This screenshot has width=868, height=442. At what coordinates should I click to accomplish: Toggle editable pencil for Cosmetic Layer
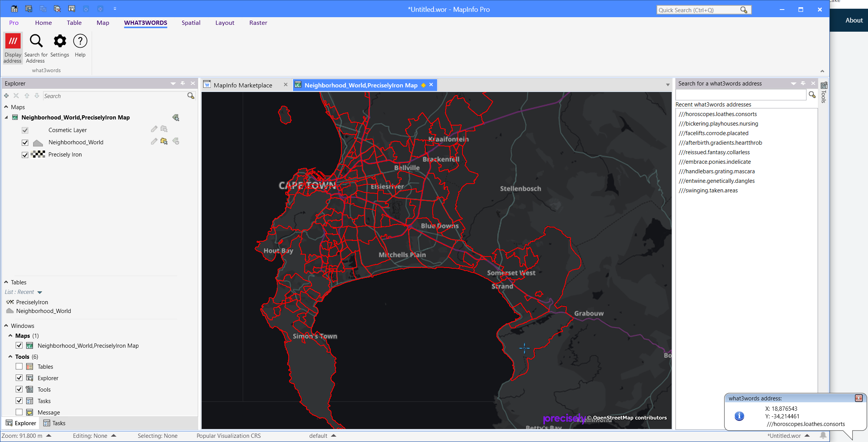coord(154,129)
